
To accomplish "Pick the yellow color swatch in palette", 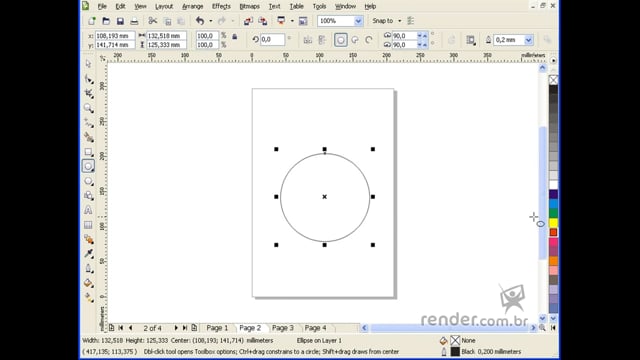I will pyautogui.click(x=553, y=222).
